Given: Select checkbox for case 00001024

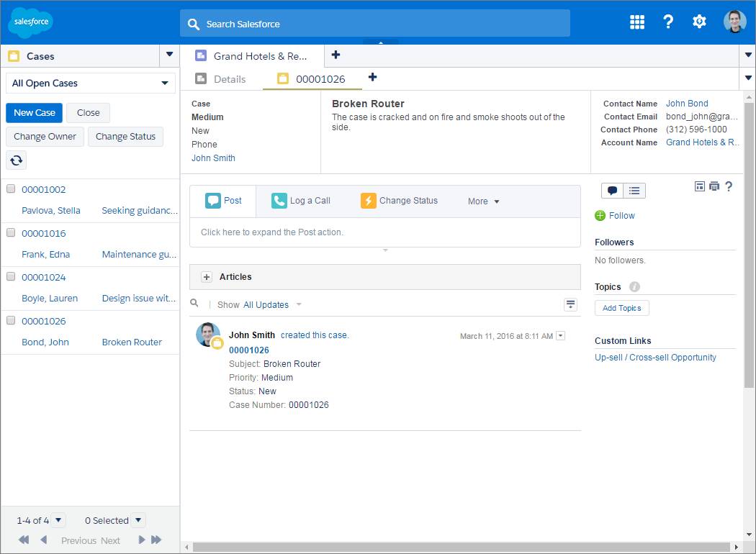Looking at the screenshot, I should pos(11,276).
